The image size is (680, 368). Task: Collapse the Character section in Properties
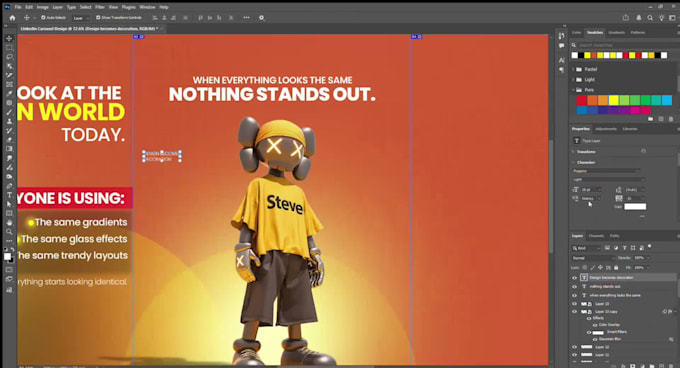(573, 163)
